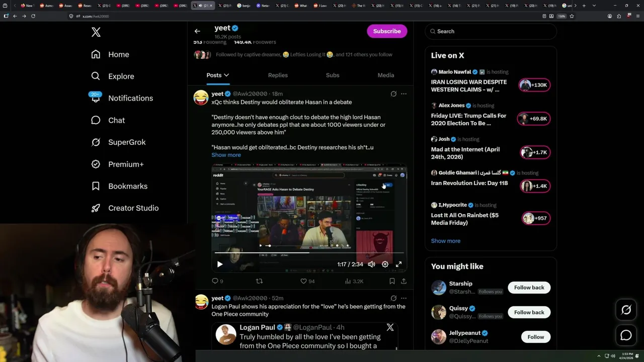Follow Jellypeanut
The width and height of the screenshot is (644, 362).
click(x=535, y=337)
